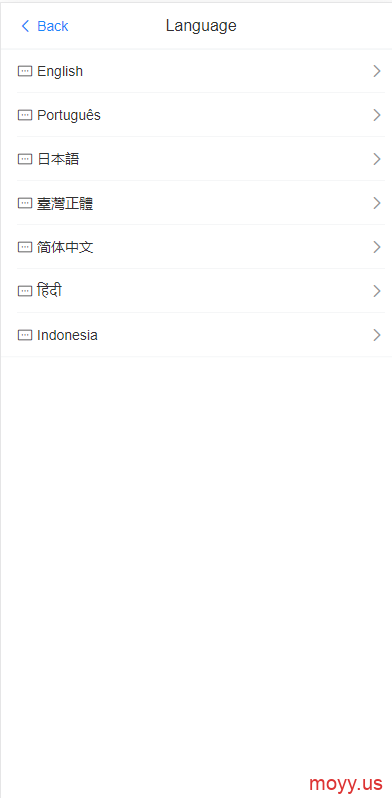Click the icon beside 日本語
This screenshot has height=798, width=392.
(24, 159)
